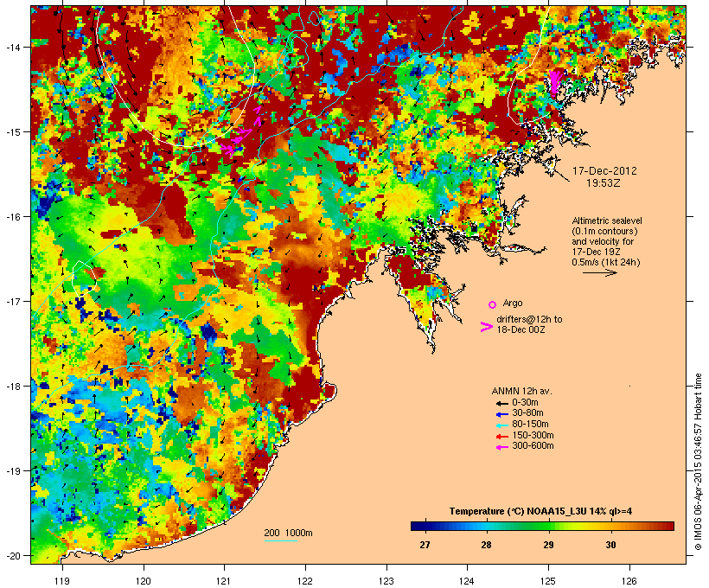The width and height of the screenshot is (709, 588).
Task: Click the 'ANMN 12h av.' legend heading
Action: pyautogui.click(x=521, y=391)
